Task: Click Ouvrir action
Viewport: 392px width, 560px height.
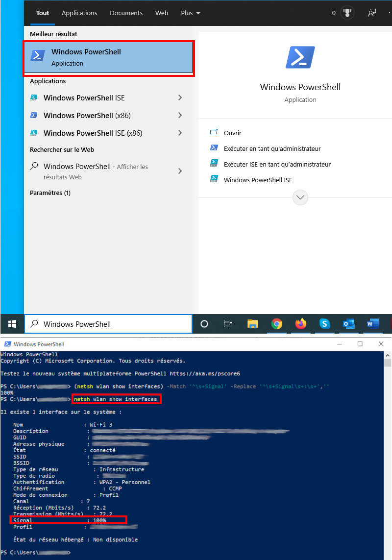Action: 233,133
